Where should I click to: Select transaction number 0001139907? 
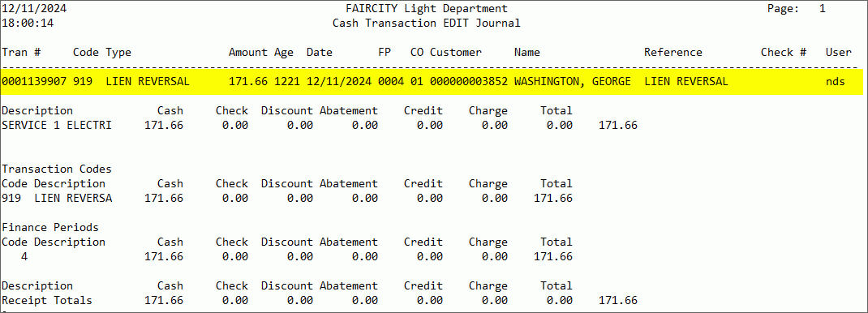pos(34,82)
